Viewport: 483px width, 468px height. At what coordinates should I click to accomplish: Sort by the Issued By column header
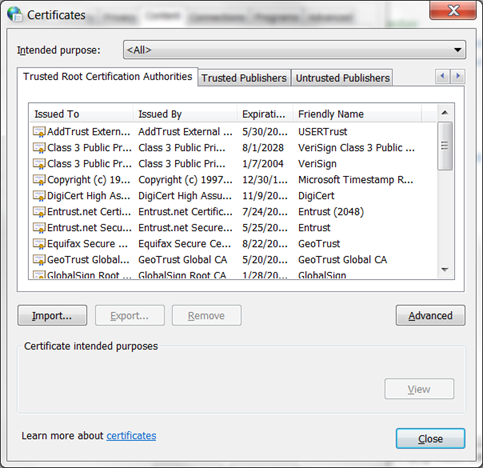point(185,114)
